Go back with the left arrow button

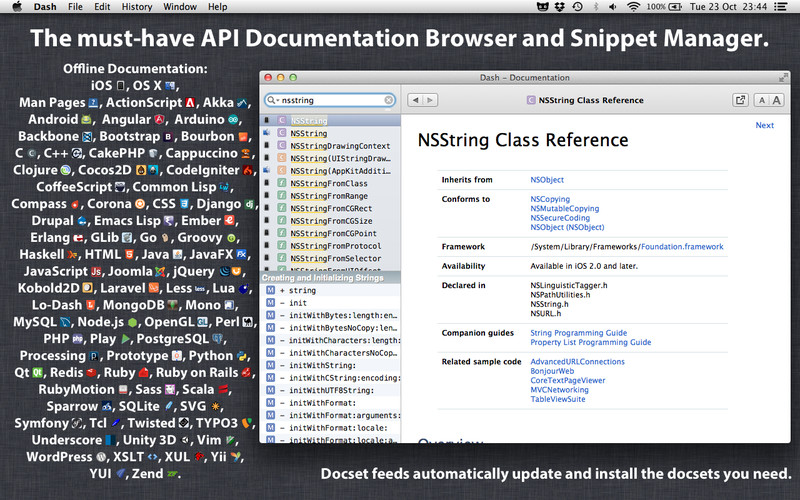415,100
